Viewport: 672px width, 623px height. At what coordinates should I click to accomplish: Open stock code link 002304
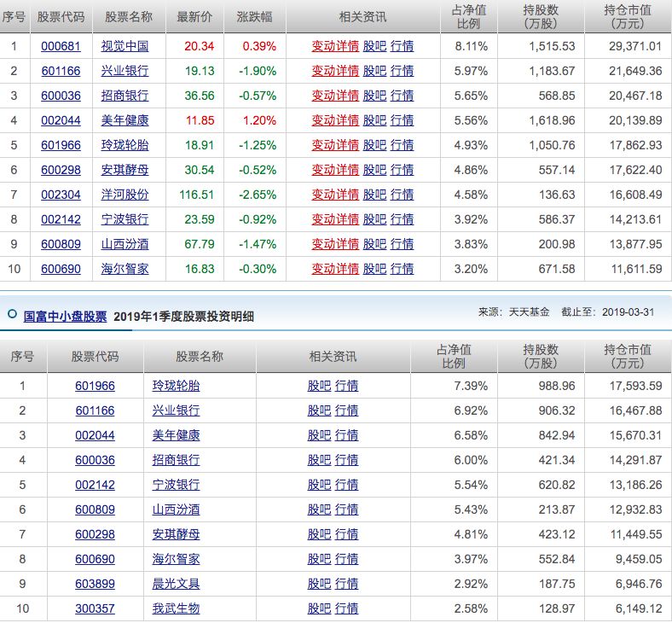[61, 195]
